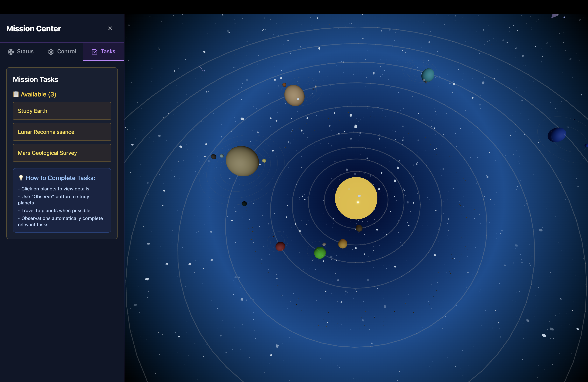Image resolution: width=588 pixels, height=382 pixels.
Task: Select the dark blue outermost planet
Action: tap(557, 135)
